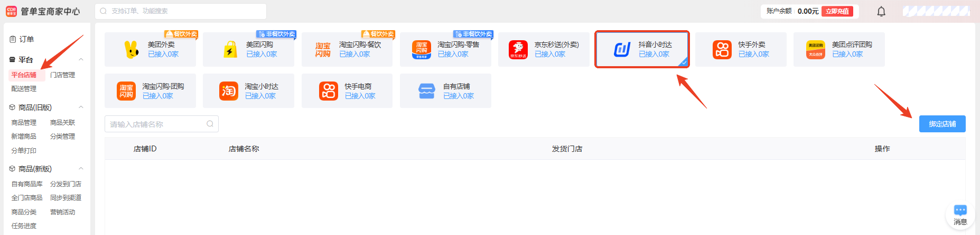Click the 操作 column header
Screen dimensions: 980x235
click(882, 149)
